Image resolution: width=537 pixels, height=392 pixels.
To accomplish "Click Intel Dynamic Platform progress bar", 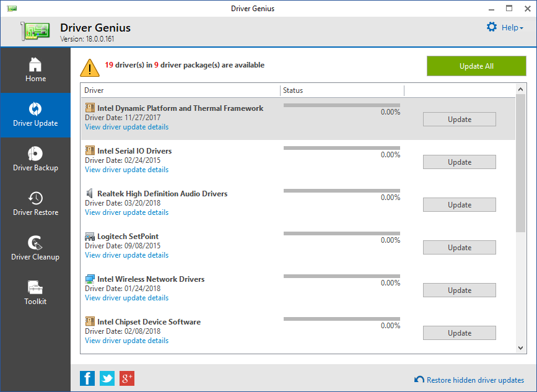I will [x=342, y=105].
